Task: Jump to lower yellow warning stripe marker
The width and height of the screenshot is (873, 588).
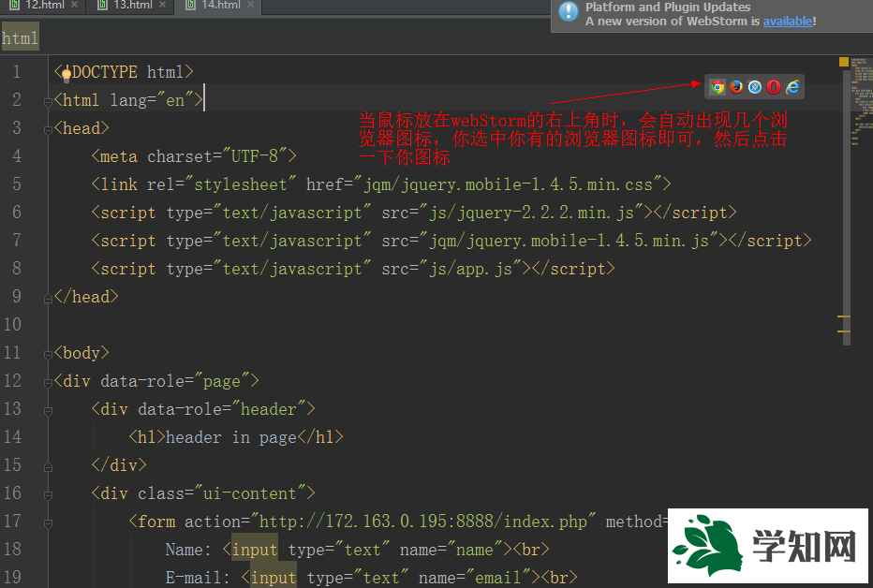Action: pyautogui.click(x=843, y=331)
